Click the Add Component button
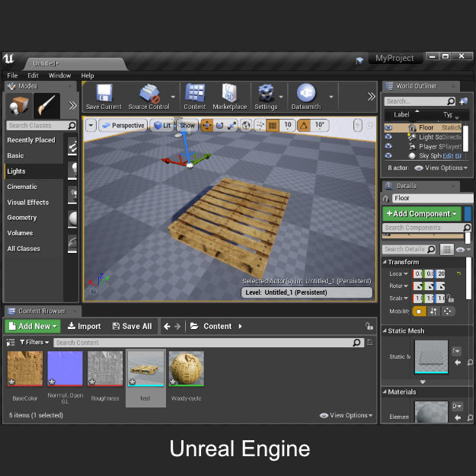The image size is (476, 476). 422,214
